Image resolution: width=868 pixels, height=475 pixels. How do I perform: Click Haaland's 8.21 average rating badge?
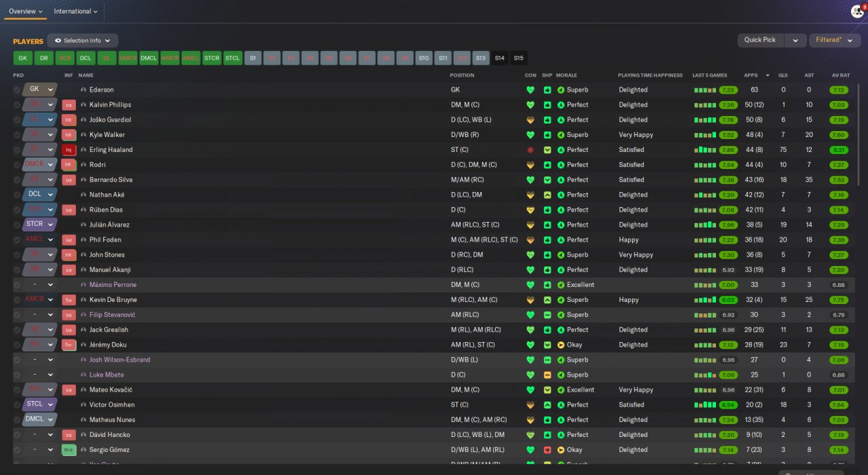839,150
